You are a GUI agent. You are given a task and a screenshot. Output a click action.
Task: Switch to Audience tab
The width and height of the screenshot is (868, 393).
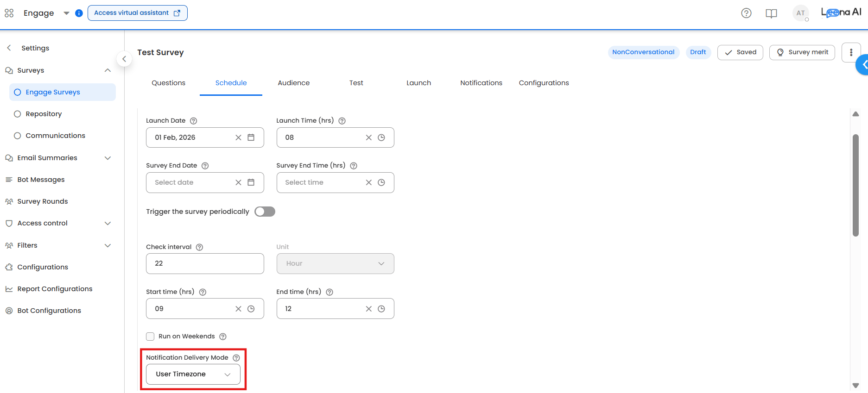tap(293, 83)
